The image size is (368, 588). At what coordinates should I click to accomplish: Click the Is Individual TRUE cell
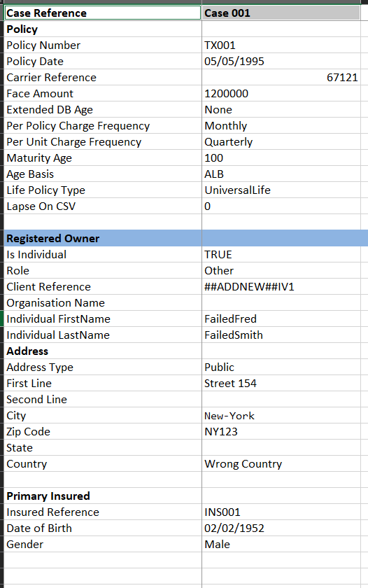point(281,255)
